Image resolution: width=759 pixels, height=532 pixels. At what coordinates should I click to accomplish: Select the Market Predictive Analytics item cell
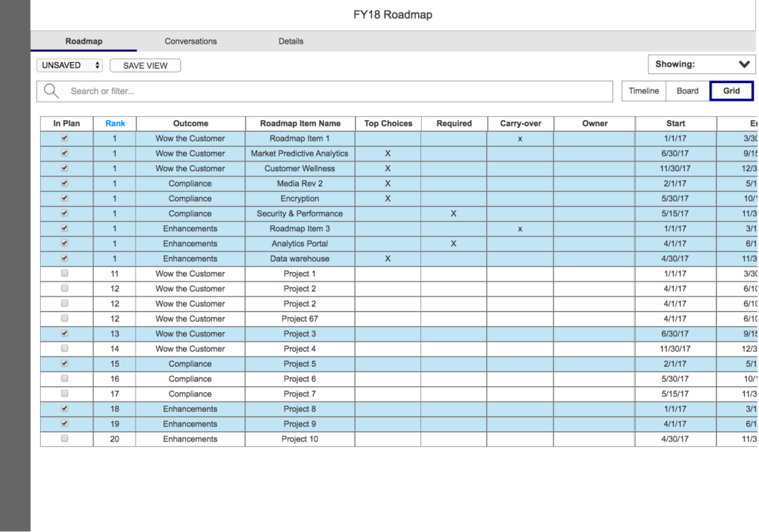click(x=299, y=153)
